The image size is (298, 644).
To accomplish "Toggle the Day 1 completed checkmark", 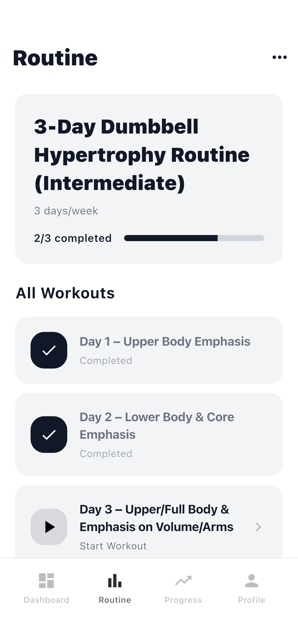I will (x=49, y=350).
